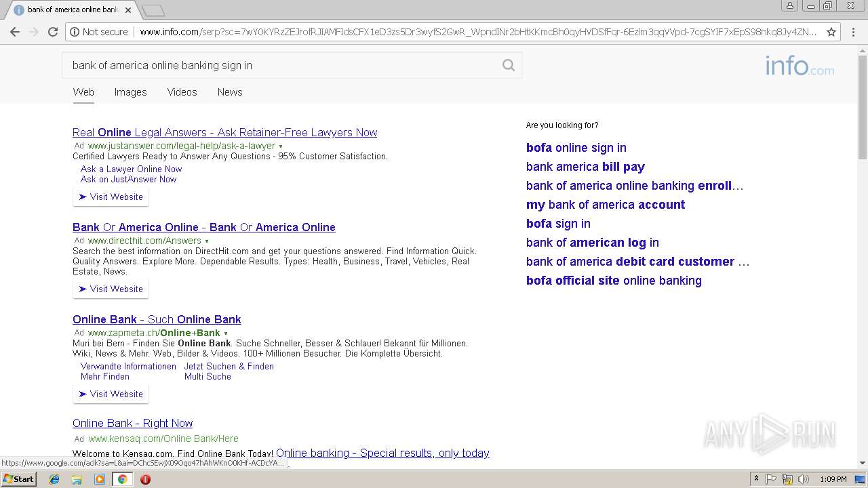
Task: Click the Chrome user profile icon
Action: click(790, 5)
